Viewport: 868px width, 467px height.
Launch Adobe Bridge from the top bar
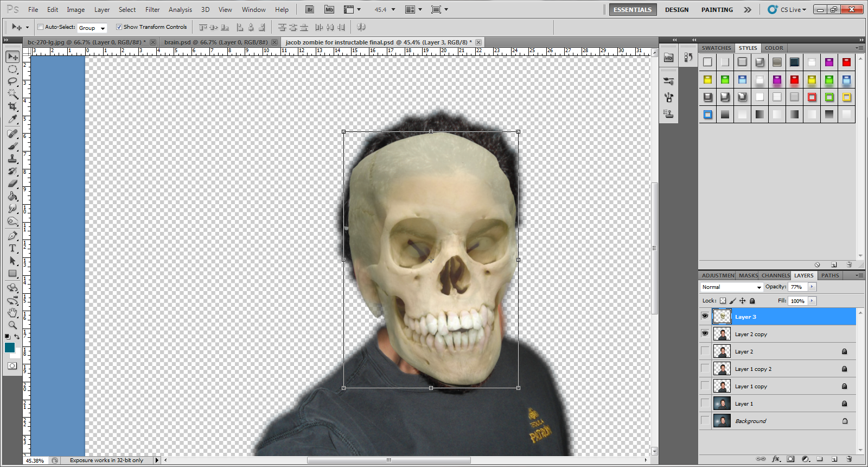(310, 9)
